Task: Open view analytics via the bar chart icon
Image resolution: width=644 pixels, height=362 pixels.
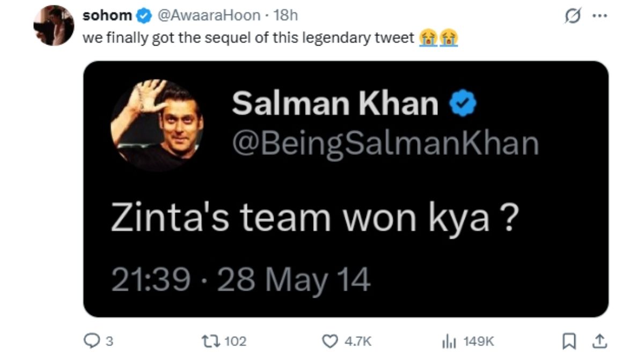Action: [x=450, y=341]
